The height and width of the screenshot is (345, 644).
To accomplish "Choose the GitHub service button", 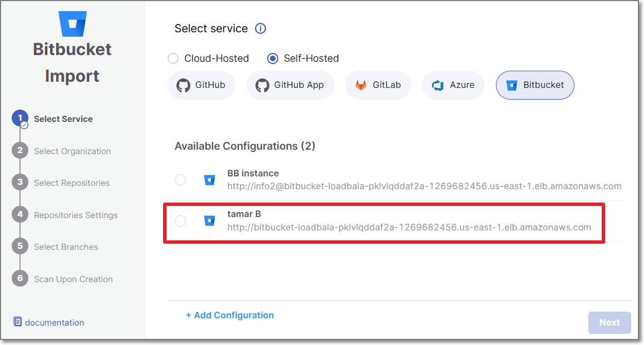I will (201, 85).
